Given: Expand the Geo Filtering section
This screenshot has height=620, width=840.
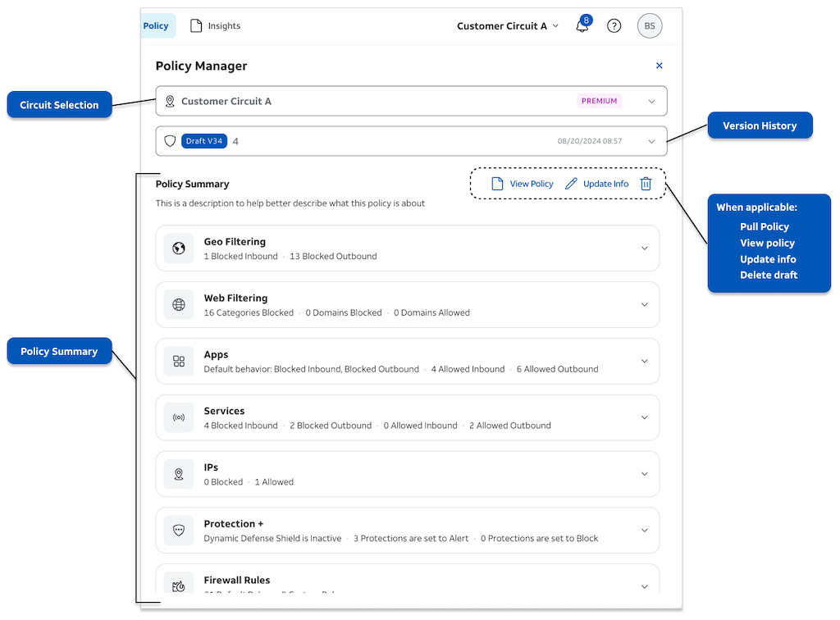Looking at the screenshot, I should pyautogui.click(x=645, y=248).
